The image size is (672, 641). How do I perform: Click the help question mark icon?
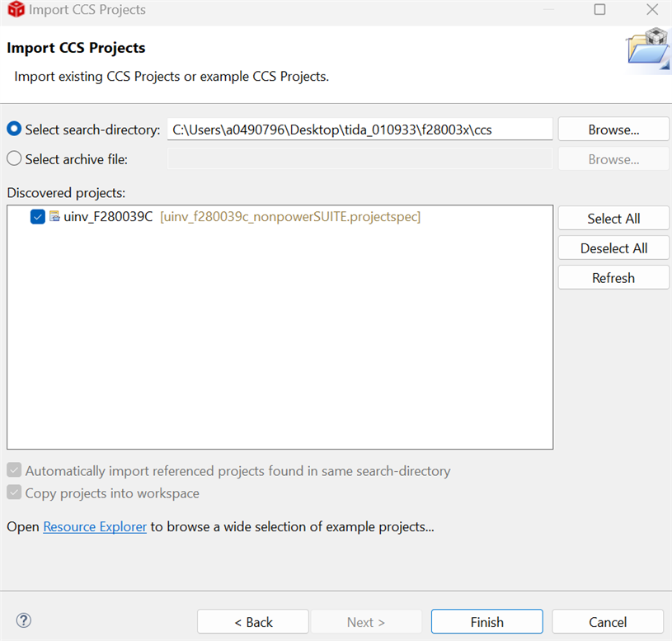24,620
